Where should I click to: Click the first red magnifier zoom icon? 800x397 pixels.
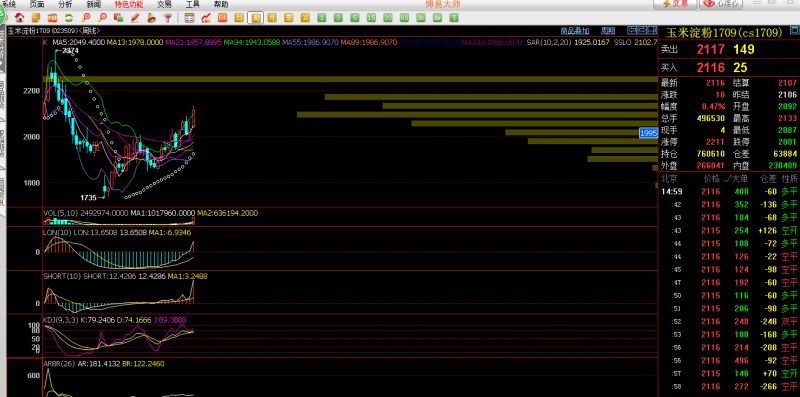click(x=86, y=18)
